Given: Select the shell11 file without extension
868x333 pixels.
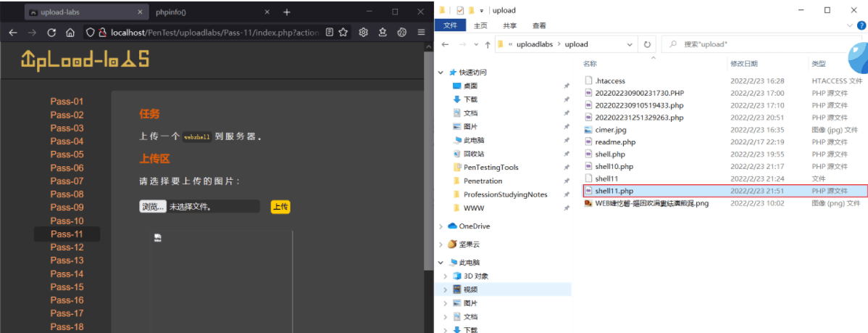Looking at the screenshot, I should coord(606,178).
